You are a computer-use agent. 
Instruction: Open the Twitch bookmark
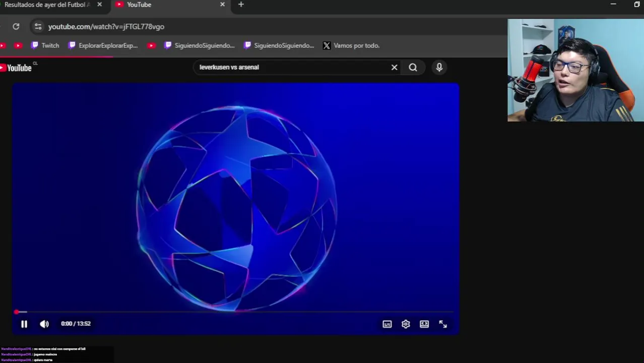click(45, 45)
